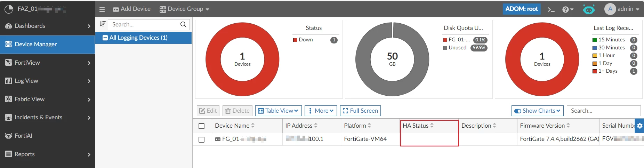Tick the FG_01 device row checkbox

tap(201, 139)
